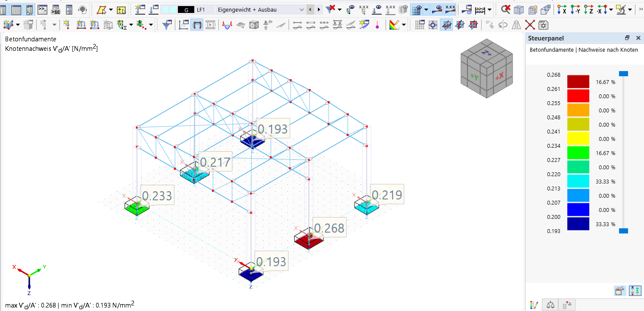This screenshot has height=311, width=644.
Task: Open the color palette with pencil icon
Action: (x=394, y=25)
